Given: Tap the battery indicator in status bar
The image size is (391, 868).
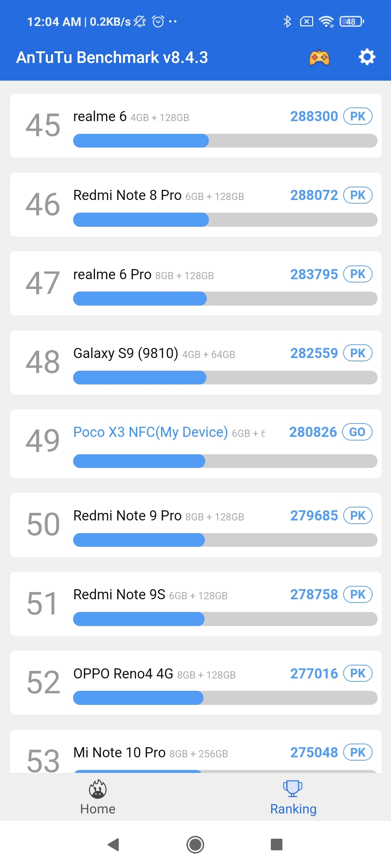Looking at the screenshot, I should (x=352, y=22).
